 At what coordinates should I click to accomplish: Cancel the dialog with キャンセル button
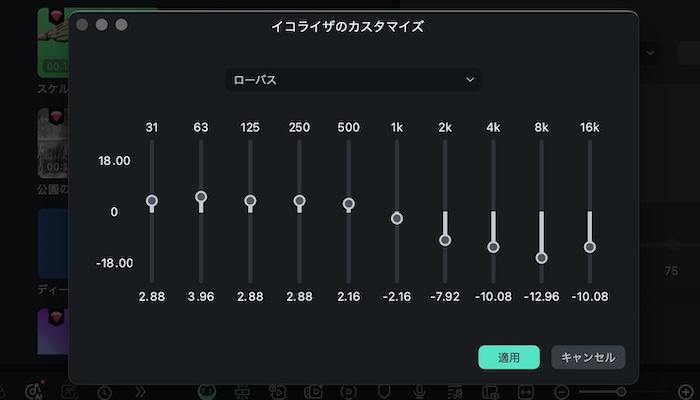coord(588,357)
